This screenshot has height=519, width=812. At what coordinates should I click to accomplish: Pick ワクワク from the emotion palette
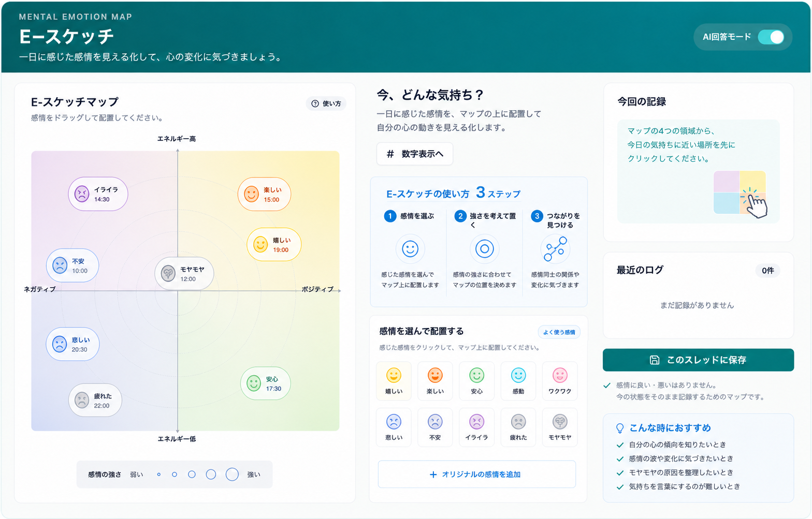point(560,381)
